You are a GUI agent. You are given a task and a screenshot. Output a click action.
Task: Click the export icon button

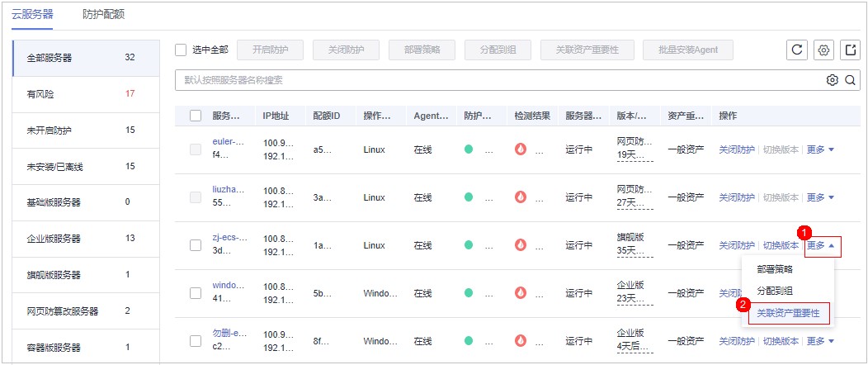click(x=851, y=50)
